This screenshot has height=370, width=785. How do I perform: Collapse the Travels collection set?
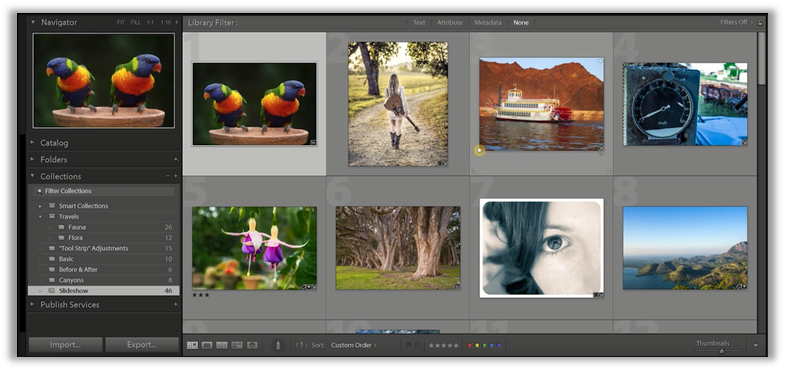pyautogui.click(x=41, y=217)
